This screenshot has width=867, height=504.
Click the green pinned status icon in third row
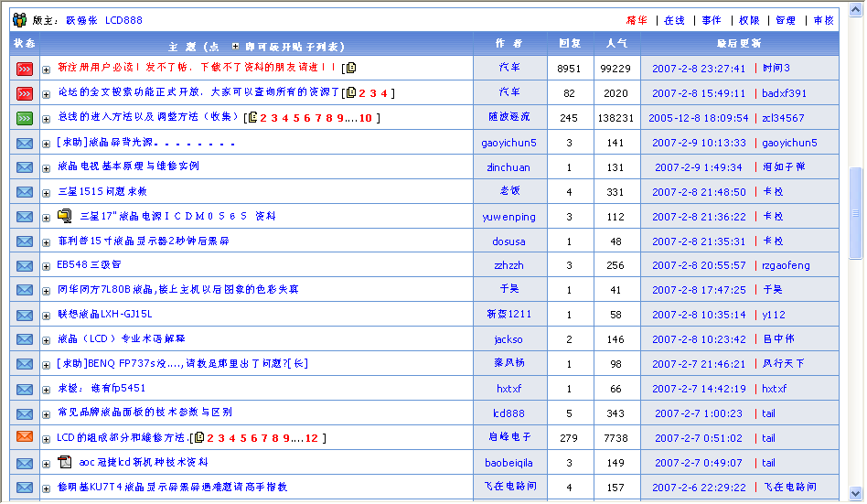click(x=25, y=118)
